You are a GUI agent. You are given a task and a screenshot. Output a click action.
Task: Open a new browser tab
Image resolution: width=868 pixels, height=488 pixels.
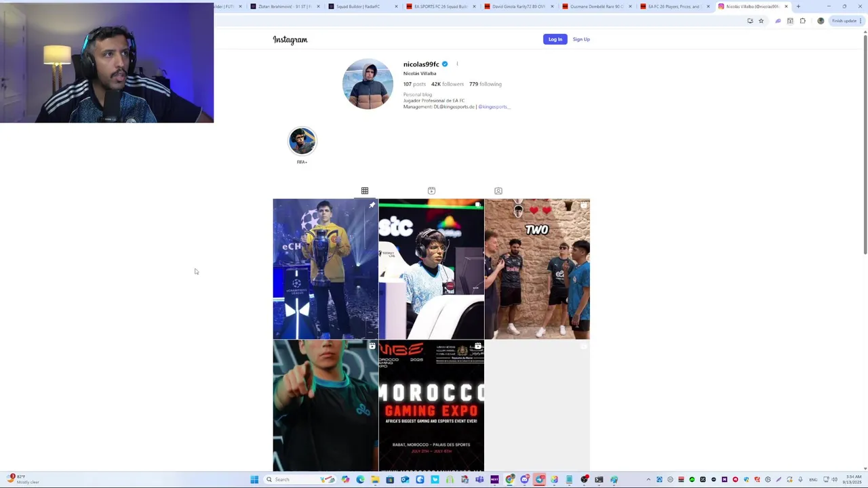798,7
